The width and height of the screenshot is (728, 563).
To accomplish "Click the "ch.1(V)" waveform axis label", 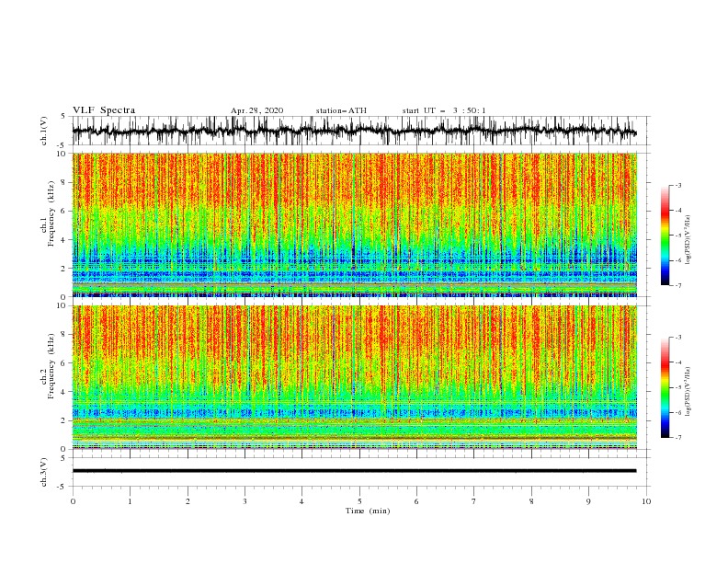I will [x=44, y=131].
